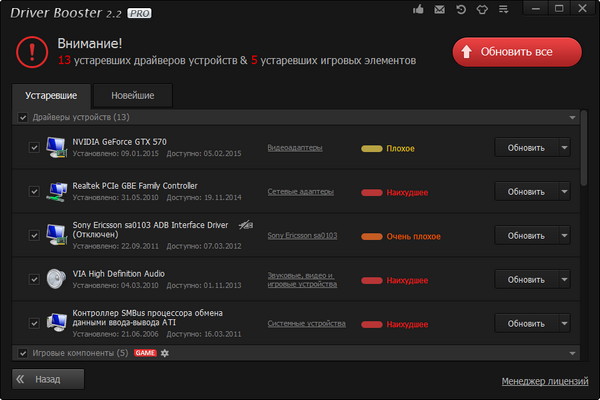
Task: Click the VIA High Definition Audio speaker icon
Action: (56, 279)
